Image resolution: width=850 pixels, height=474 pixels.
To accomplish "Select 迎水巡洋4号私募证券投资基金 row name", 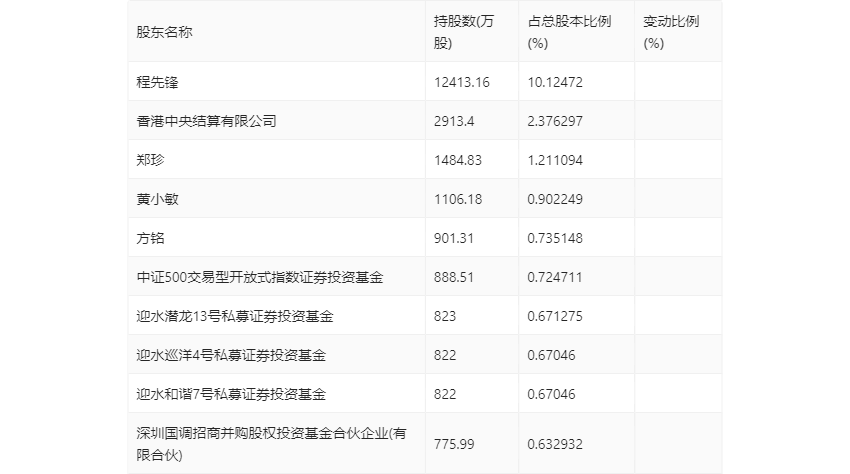I will (x=231, y=355).
